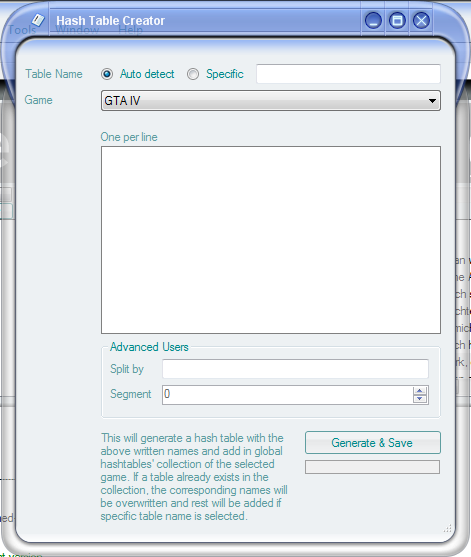The width and height of the screenshot is (471, 557).
Task: Maximize the Hash Table Creator window
Action: click(x=397, y=21)
